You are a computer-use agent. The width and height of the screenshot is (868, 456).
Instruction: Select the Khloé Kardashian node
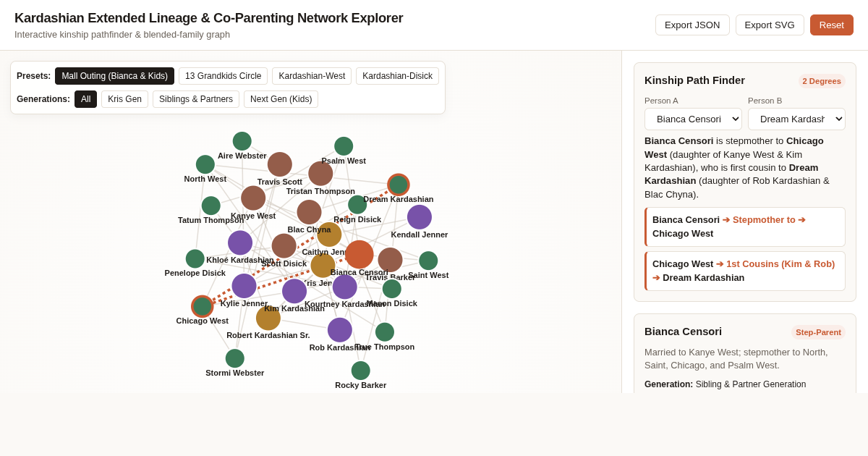coord(240,242)
